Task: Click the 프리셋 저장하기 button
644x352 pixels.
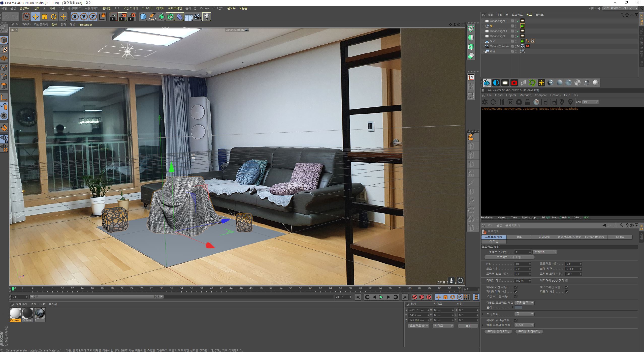Action: click(529, 332)
